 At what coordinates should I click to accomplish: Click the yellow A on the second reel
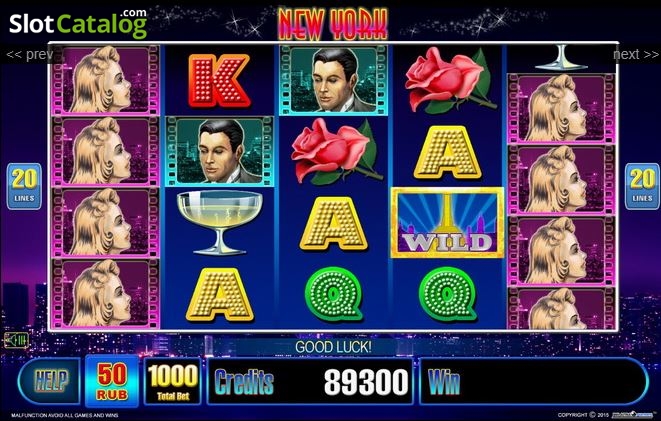(x=220, y=294)
